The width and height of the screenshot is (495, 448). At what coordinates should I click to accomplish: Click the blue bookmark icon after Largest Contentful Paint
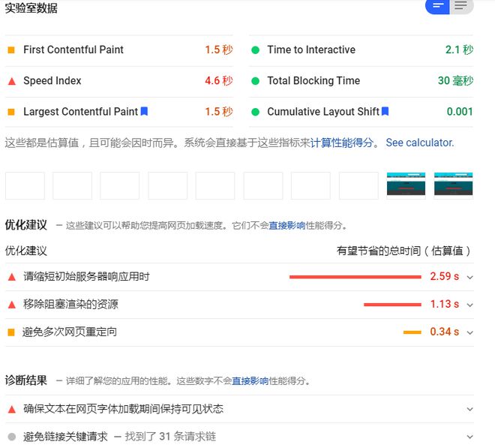[x=144, y=111]
